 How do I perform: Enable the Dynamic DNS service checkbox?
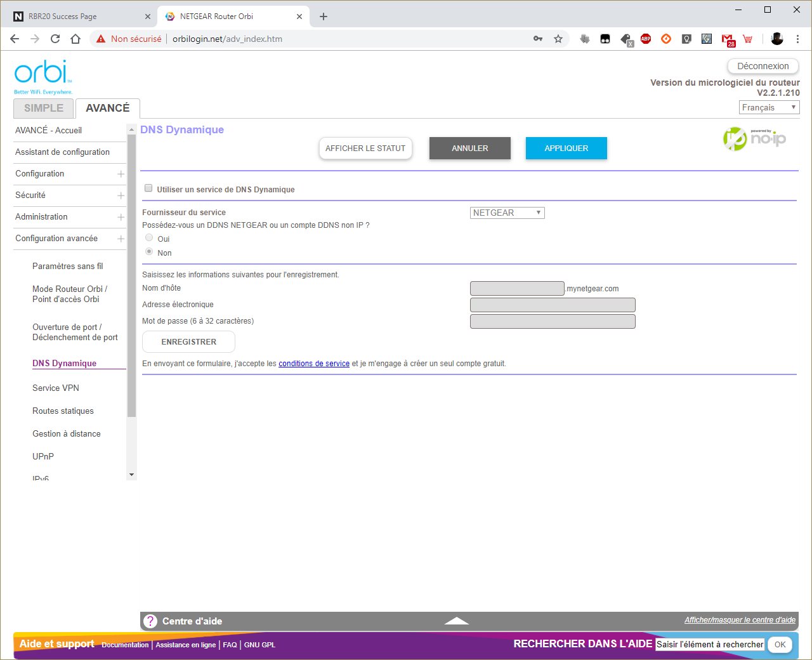pyautogui.click(x=148, y=188)
